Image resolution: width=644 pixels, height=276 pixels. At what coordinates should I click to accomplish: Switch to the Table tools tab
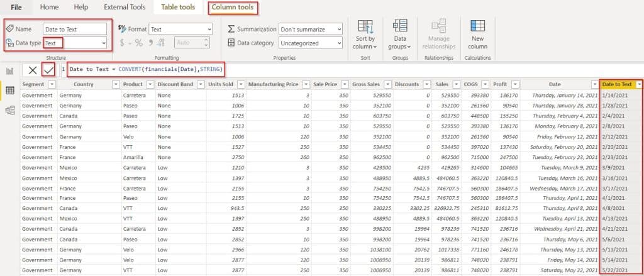(x=178, y=7)
